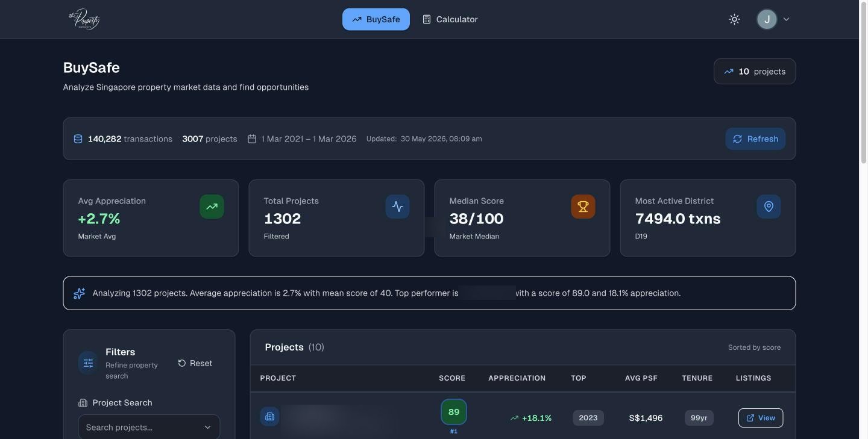View listings for the top project
This screenshot has height=439, width=868.
pyautogui.click(x=761, y=418)
